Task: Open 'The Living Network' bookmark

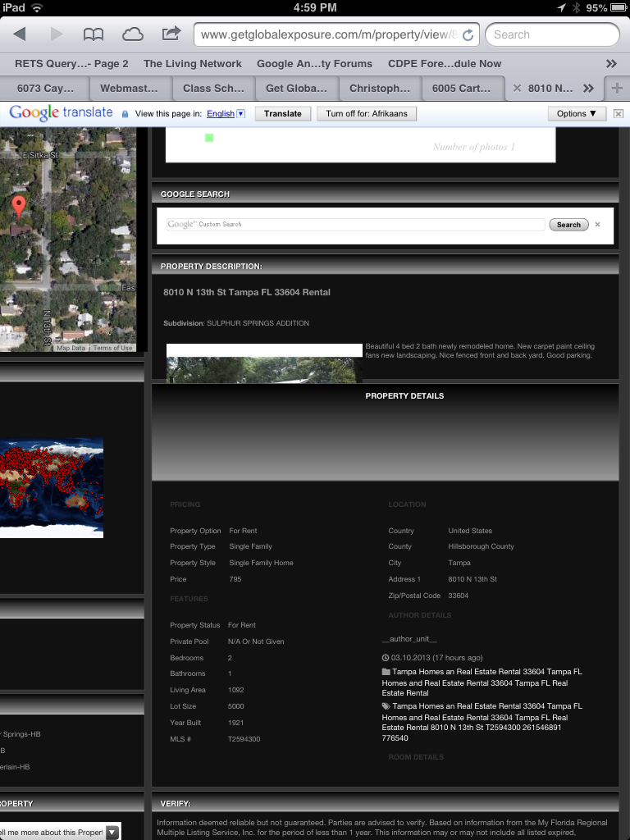Action: [x=192, y=64]
